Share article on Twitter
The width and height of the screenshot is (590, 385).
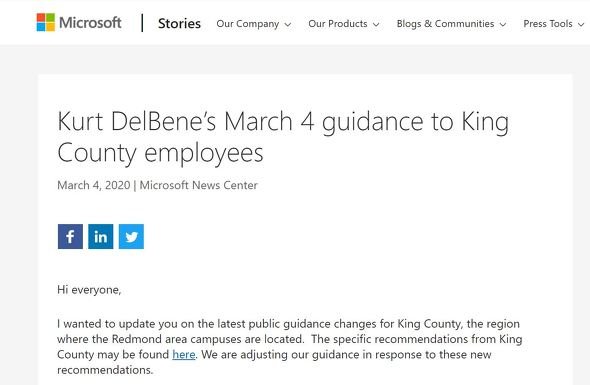131,236
